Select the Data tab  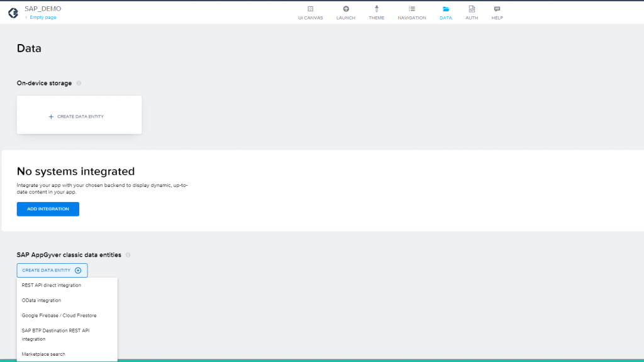point(446,13)
